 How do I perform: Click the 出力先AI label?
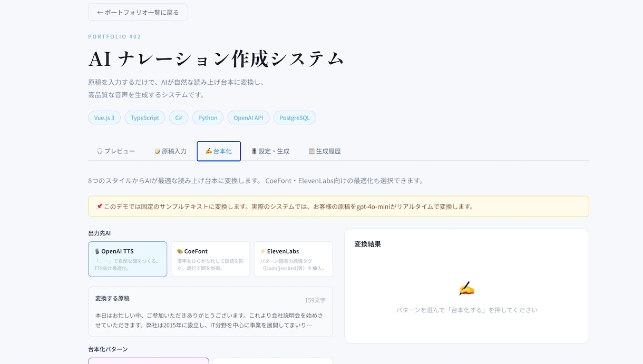100,233
